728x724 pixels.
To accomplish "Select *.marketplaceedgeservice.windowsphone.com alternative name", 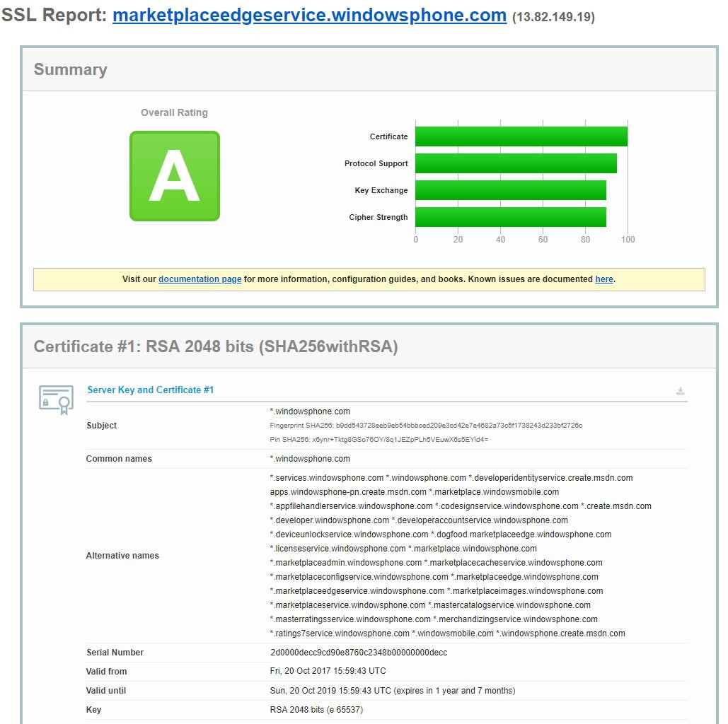I will click(357, 591).
